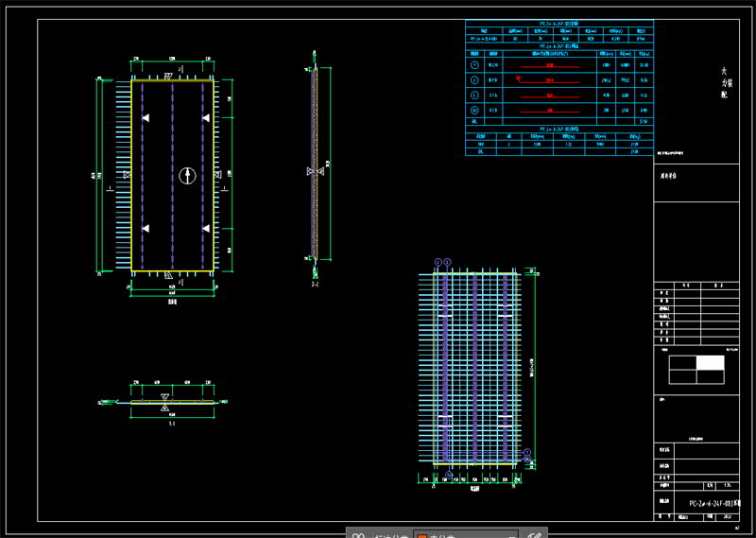
Task: Click the orange color swatch in the bottom toolbar
Action: (x=421, y=536)
